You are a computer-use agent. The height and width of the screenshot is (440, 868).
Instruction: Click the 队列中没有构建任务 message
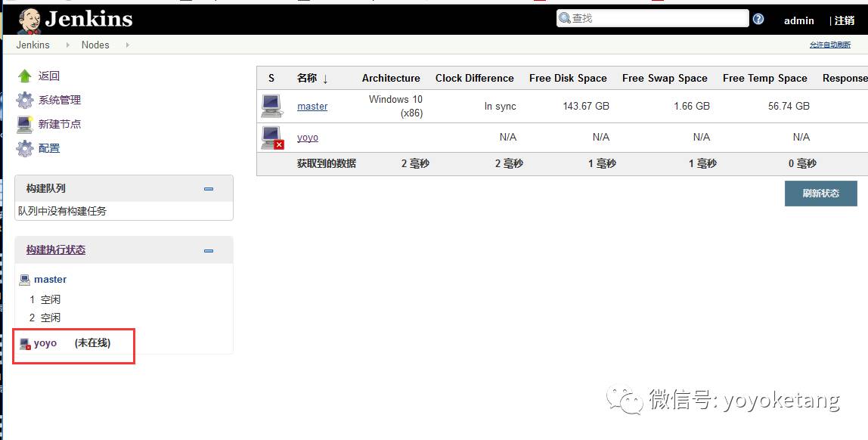click(63, 211)
